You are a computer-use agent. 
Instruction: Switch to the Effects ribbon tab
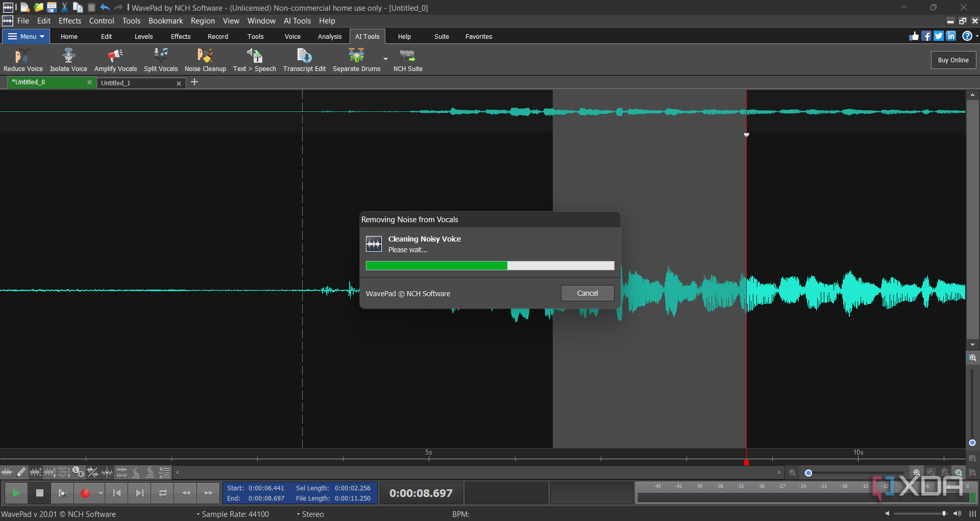(x=181, y=36)
